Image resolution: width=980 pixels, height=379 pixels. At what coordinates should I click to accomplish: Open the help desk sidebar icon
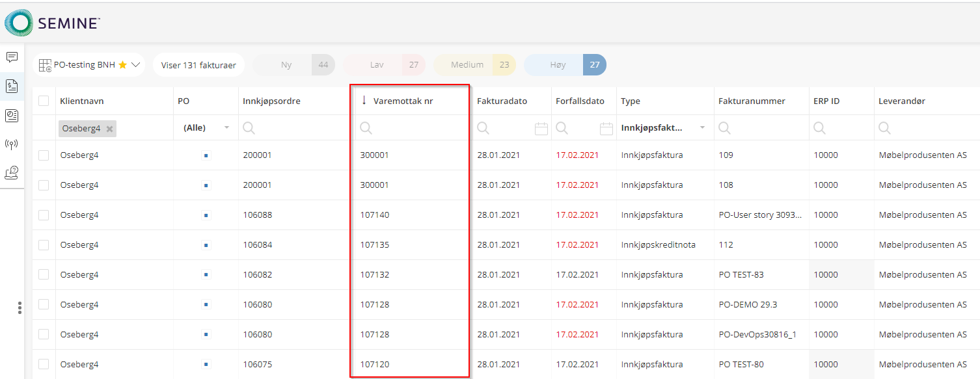pos(12,172)
